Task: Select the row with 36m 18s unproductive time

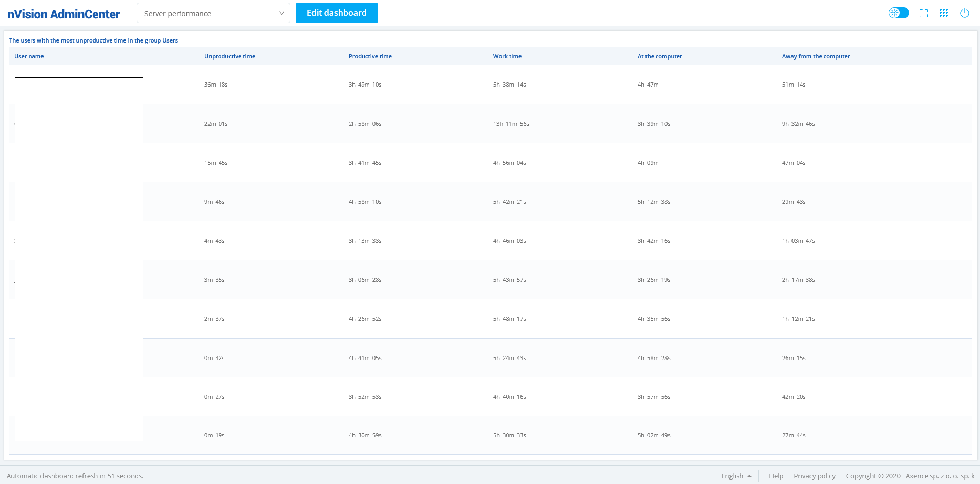Action: tap(216, 85)
